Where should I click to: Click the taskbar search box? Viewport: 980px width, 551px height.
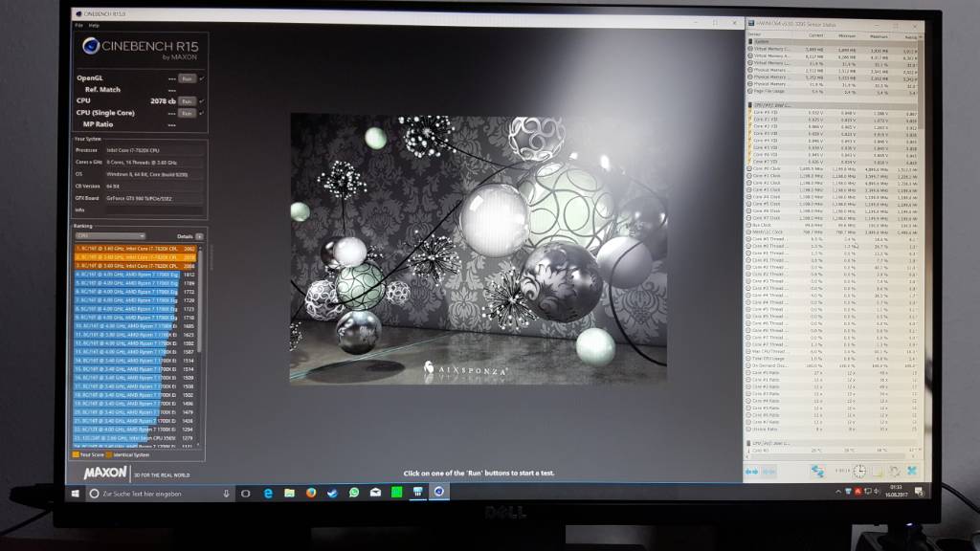(161, 494)
